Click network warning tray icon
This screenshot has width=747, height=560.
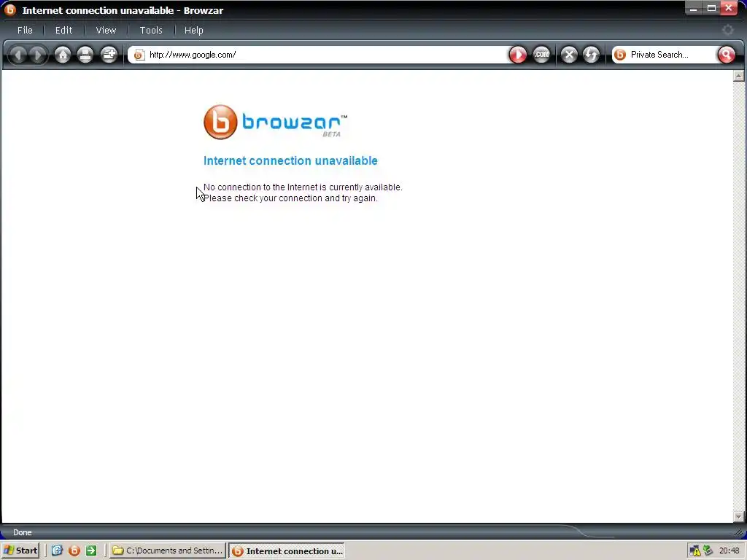(x=695, y=551)
